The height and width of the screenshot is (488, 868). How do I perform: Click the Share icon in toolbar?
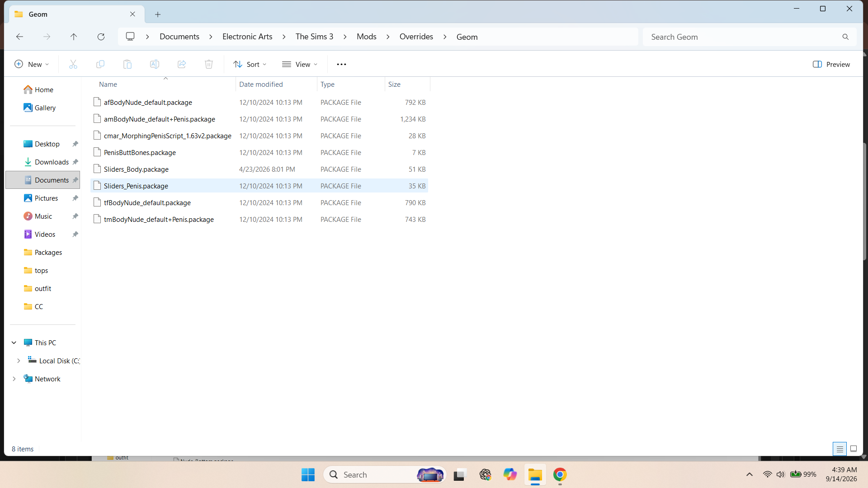182,64
